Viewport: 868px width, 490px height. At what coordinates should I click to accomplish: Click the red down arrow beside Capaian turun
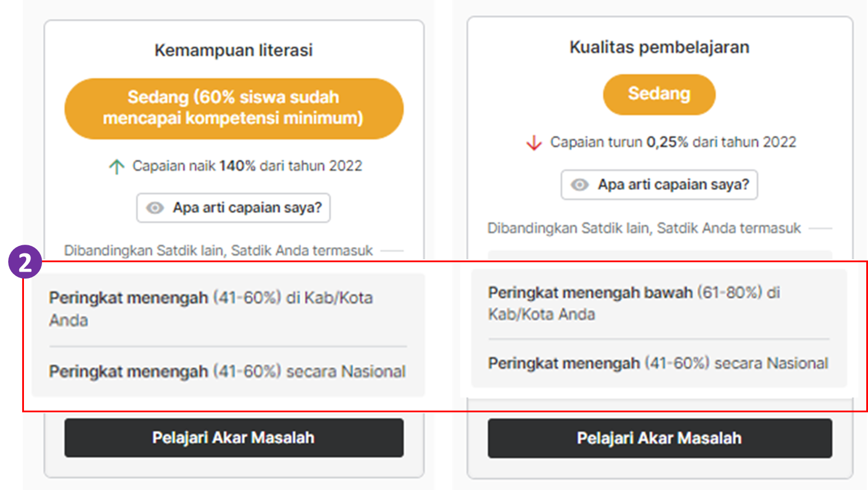pyautogui.click(x=534, y=143)
